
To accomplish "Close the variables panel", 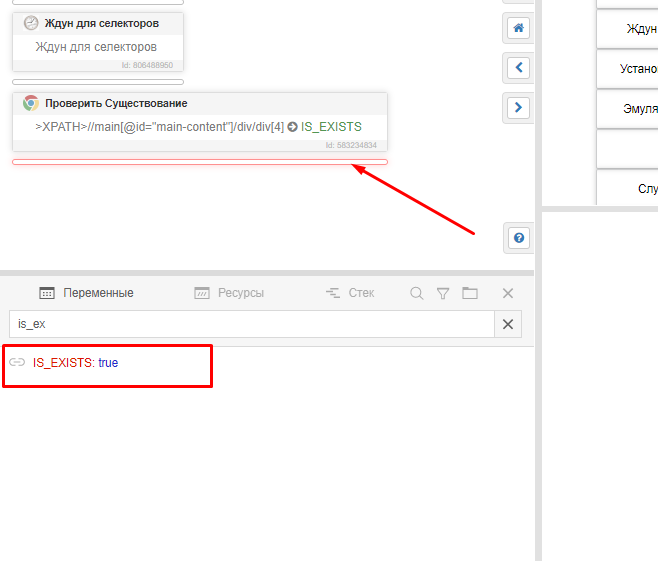I will [x=508, y=293].
